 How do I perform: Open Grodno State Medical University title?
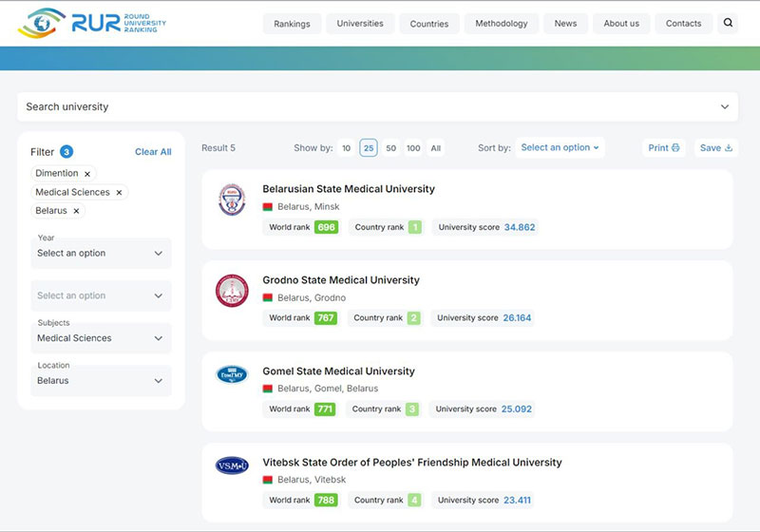tap(341, 280)
